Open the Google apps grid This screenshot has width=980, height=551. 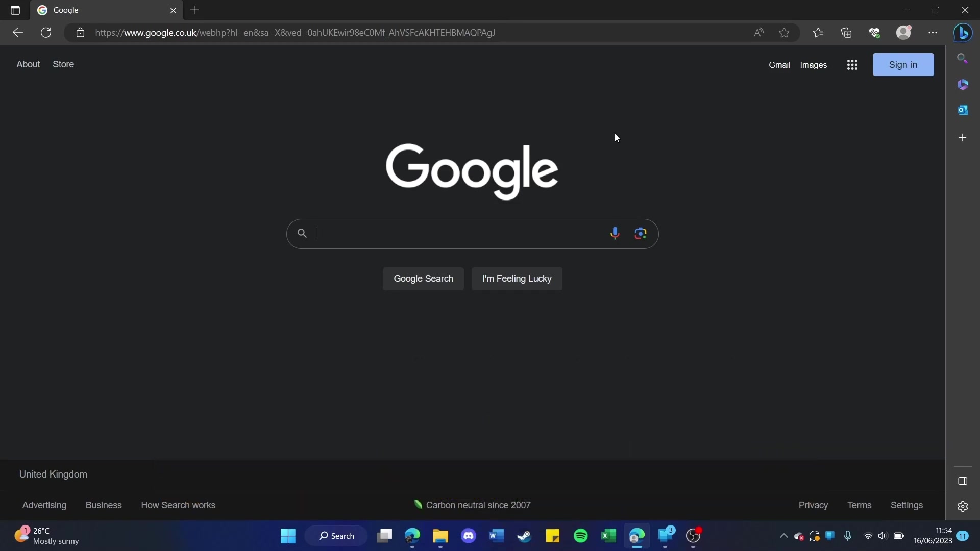(852, 65)
